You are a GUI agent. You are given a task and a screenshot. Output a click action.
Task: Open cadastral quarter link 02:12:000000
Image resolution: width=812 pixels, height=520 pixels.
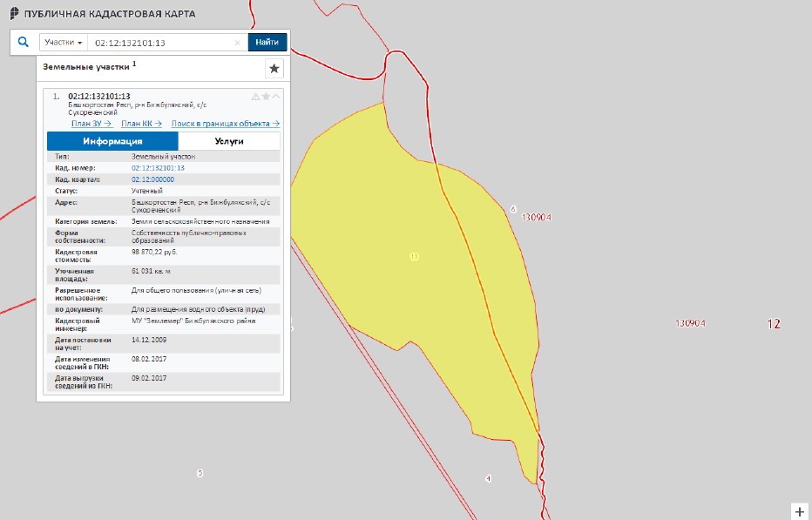tap(152, 179)
